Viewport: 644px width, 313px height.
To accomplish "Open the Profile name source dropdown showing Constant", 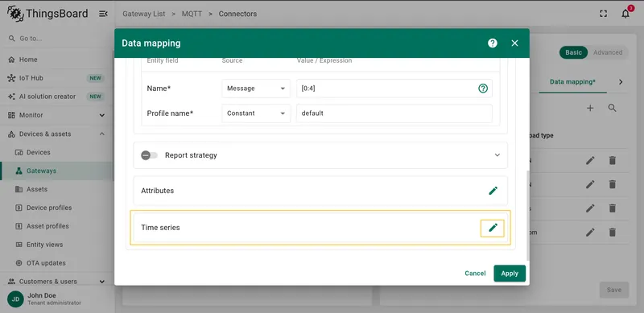I will [256, 113].
